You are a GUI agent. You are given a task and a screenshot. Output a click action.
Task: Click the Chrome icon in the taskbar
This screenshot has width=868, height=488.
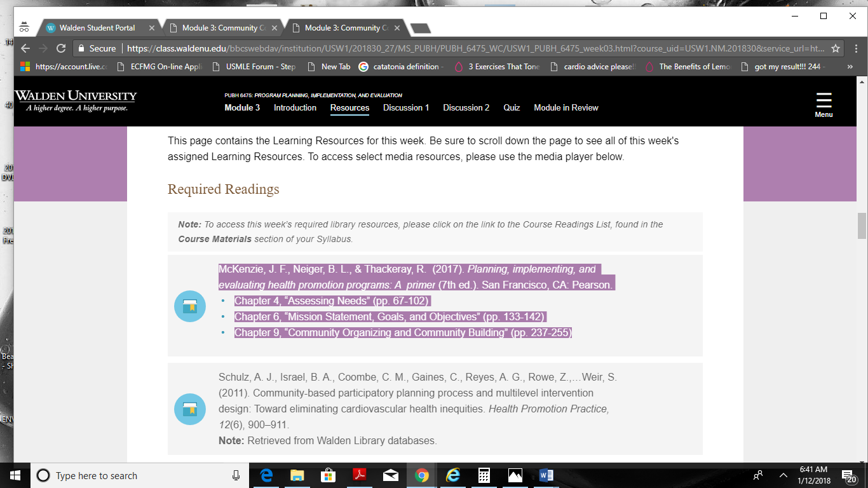[x=421, y=475]
